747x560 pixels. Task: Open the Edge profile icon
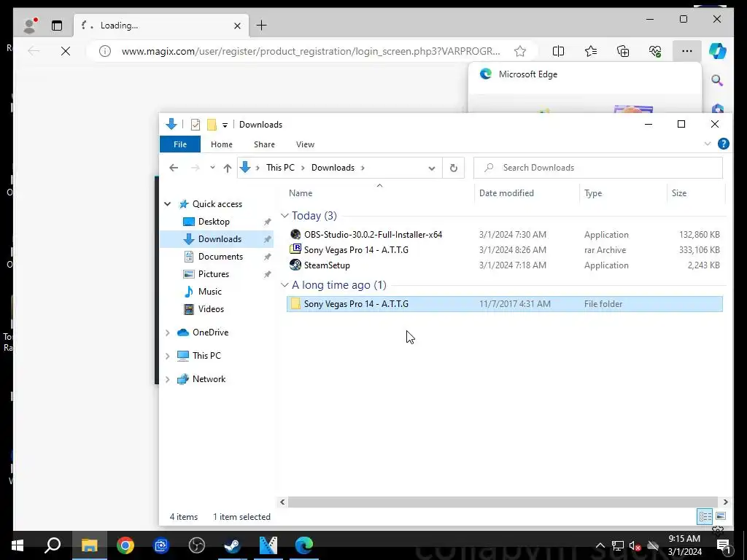(29, 26)
